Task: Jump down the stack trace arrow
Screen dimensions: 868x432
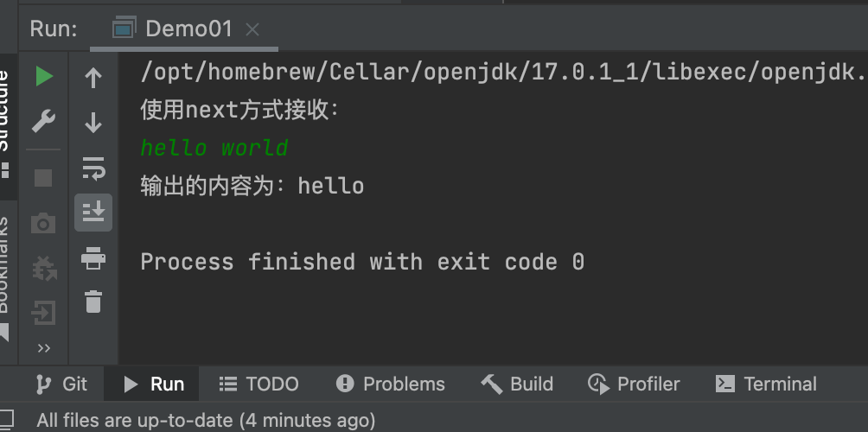Action: [x=93, y=122]
